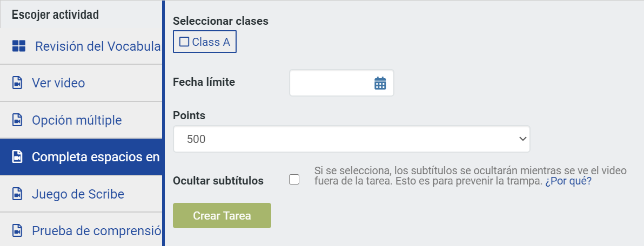Click the chevron arrow of the Points selector
The height and width of the screenshot is (246, 644).
coord(522,139)
